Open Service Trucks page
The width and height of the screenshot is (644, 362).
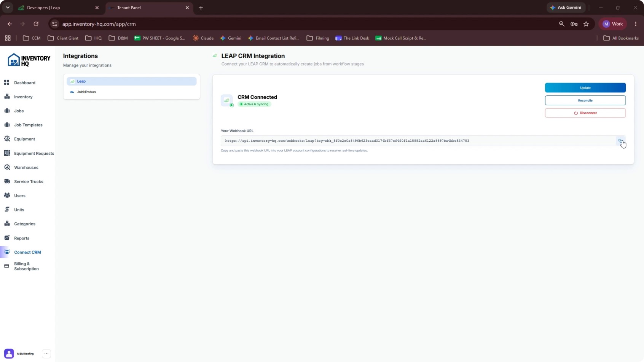[29, 181]
